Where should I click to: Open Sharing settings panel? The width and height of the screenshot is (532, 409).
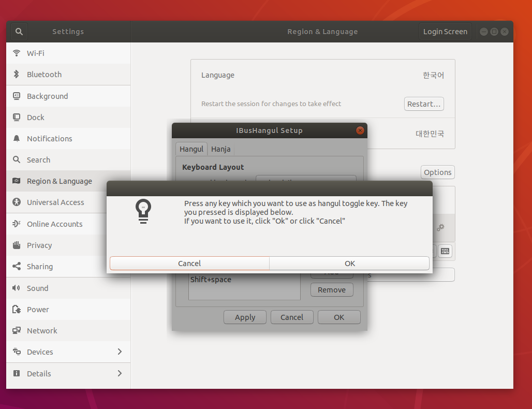(x=56, y=267)
